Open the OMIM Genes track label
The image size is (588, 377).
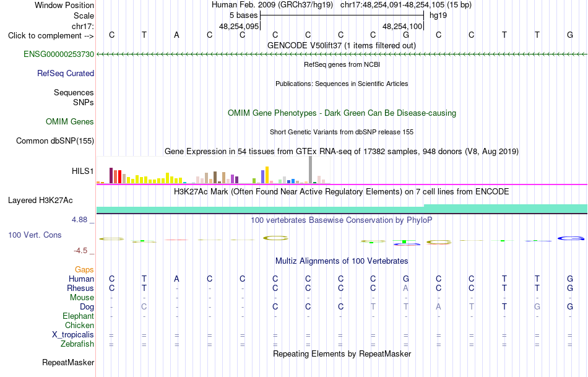pyautogui.click(x=70, y=121)
